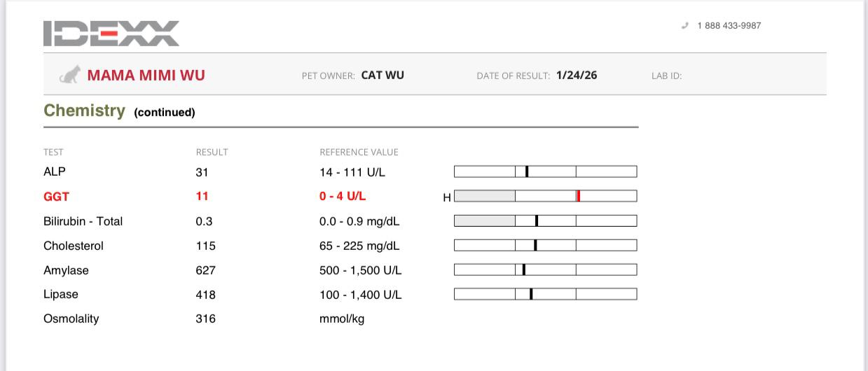Click the GGT test name in red
Screen dimensions: 868x371
pyautogui.click(x=56, y=197)
